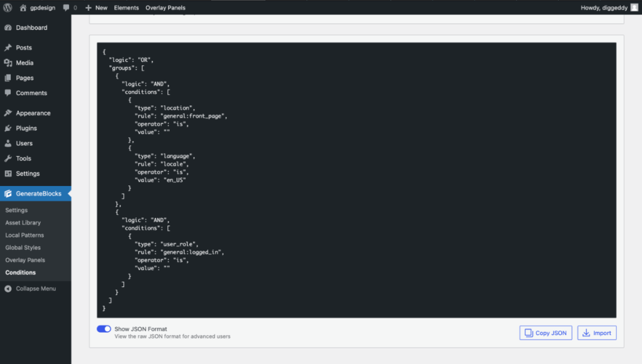Image resolution: width=642 pixels, height=364 pixels.
Task: Click the "groups" key line
Action: 127,68
